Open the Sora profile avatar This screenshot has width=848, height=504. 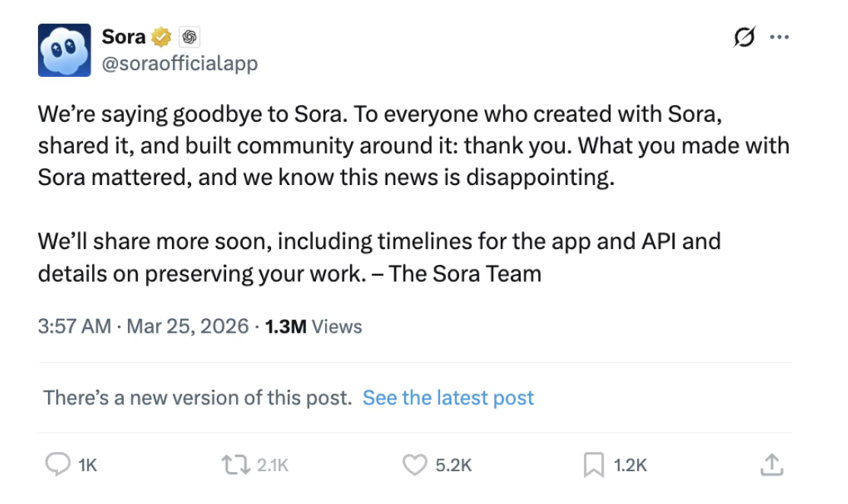click(65, 49)
